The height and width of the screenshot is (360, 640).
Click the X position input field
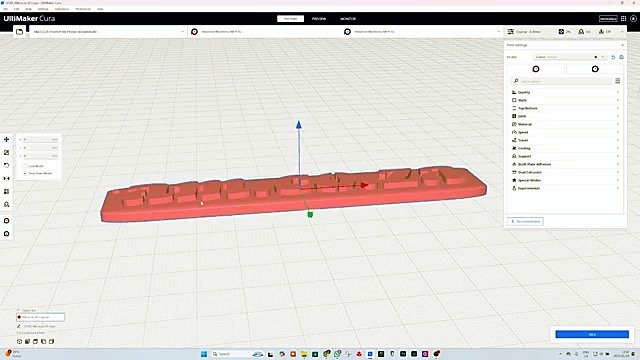(40, 140)
